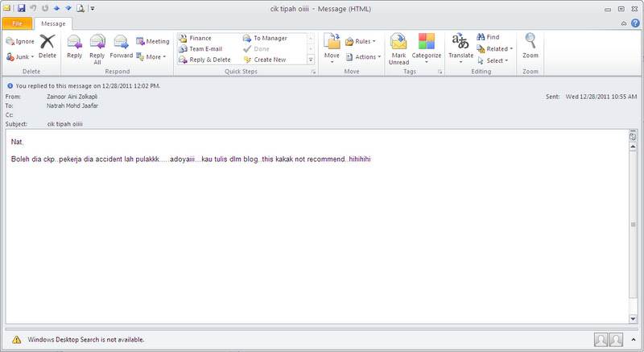This screenshot has width=644, height=352.
Task: Click the Outlook envelope icon in title bar
Action: 7,8
